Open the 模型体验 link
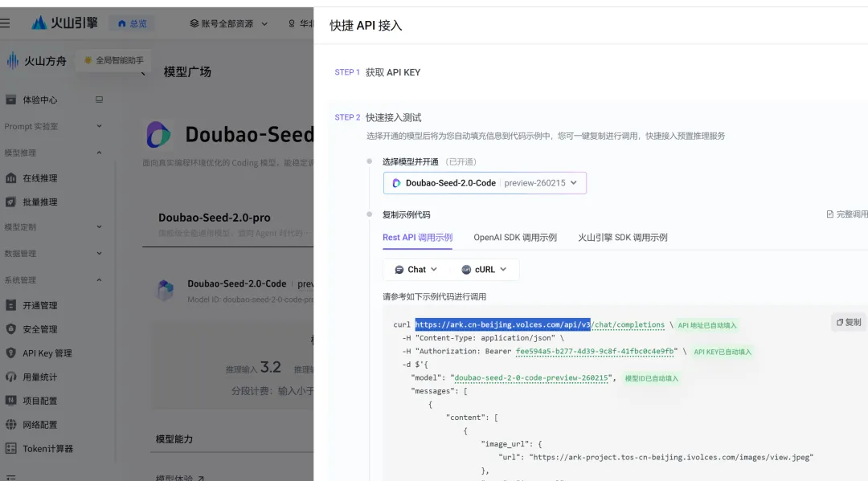The image size is (868, 481). tap(180, 478)
